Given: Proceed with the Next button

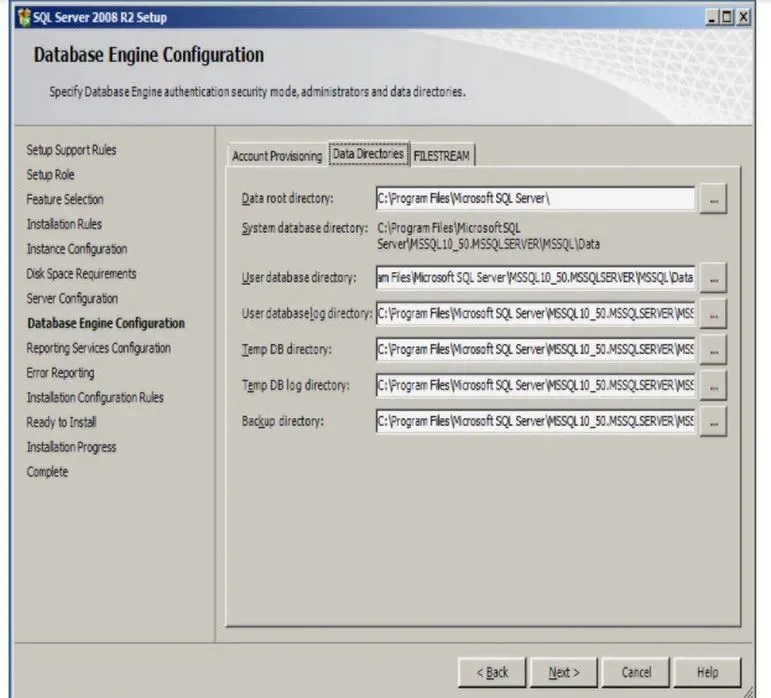Looking at the screenshot, I should [x=564, y=672].
